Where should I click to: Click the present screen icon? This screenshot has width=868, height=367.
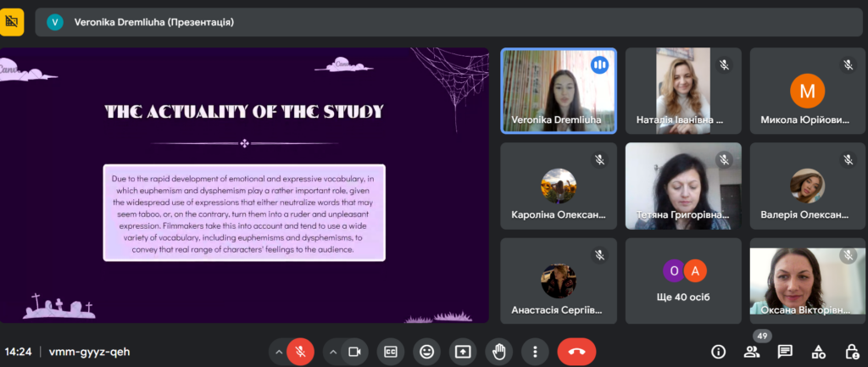coord(463,351)
